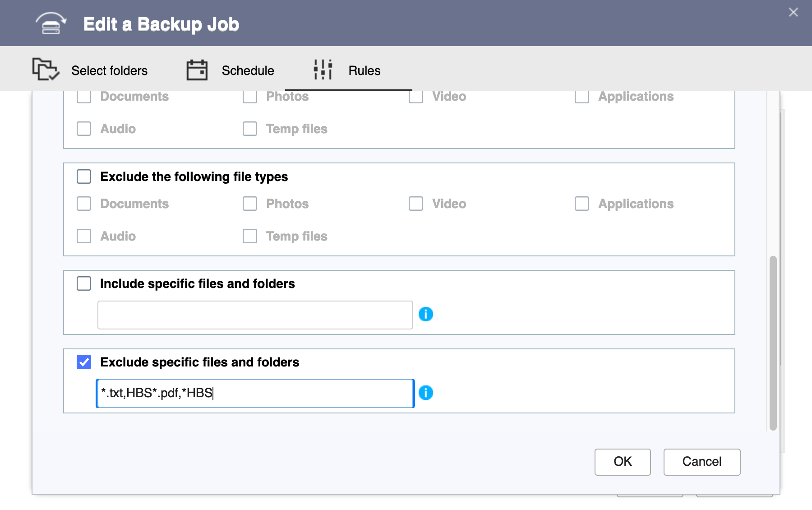Click the vertical scrollbar thumb
Image resolution: width=812 pixels, height=510 pixels.
point(773,343)
